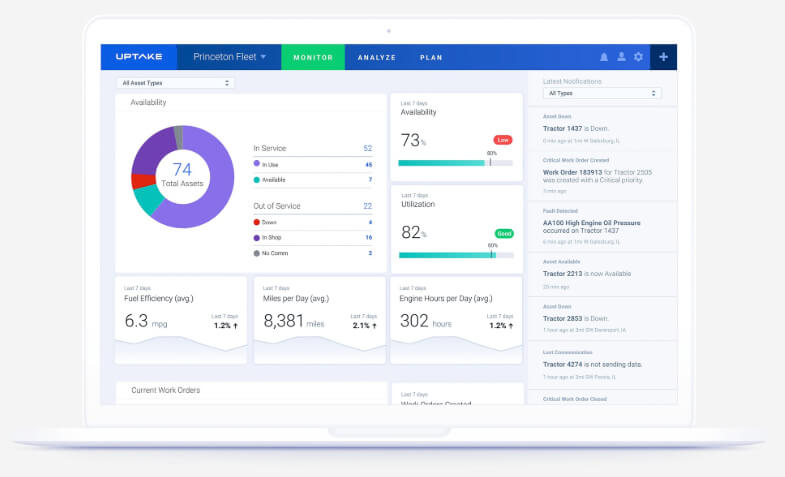Click the Utilization 82% progress bar
Screen dimensions: 785x477
coord(456,255)
